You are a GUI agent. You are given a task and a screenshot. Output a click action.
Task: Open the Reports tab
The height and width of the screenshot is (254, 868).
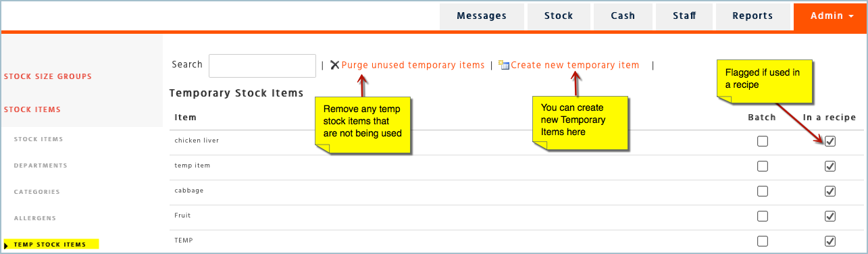coord(752,17)
